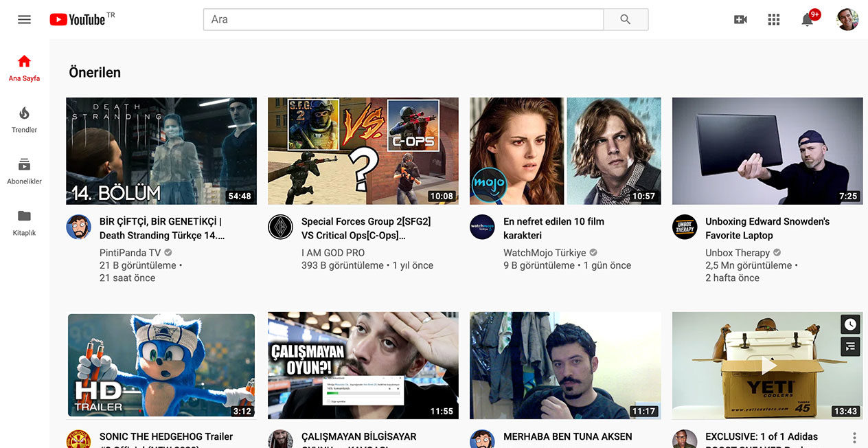Screen dimensions: 868x448
Task: Open Unbox Therapy laptop video thumbnail
Action: (767, 151)
